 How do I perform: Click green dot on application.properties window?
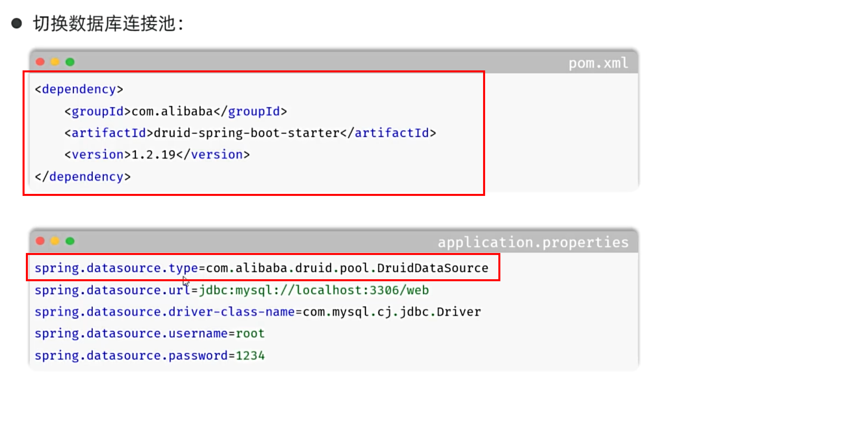[x=70, y=241]
